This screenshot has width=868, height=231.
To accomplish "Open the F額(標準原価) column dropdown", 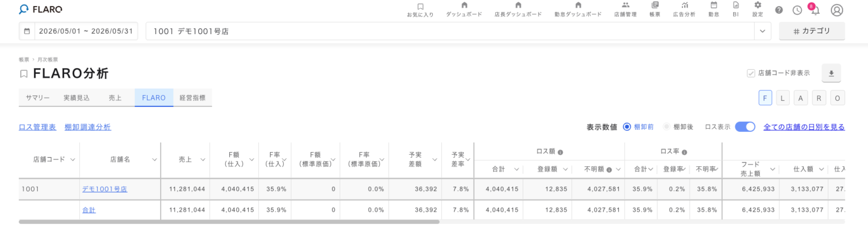I will click(x=333, y=160).
